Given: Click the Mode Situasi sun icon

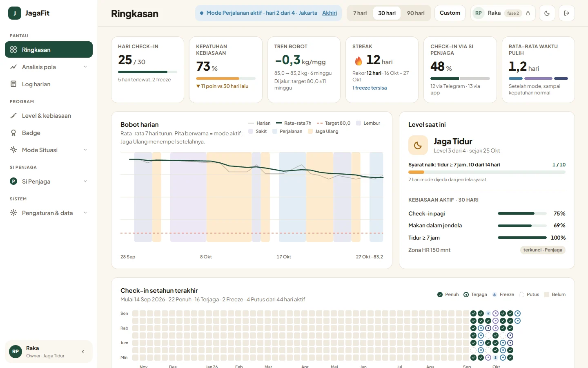Looking at the screenshot, I should tap(13, 150).
